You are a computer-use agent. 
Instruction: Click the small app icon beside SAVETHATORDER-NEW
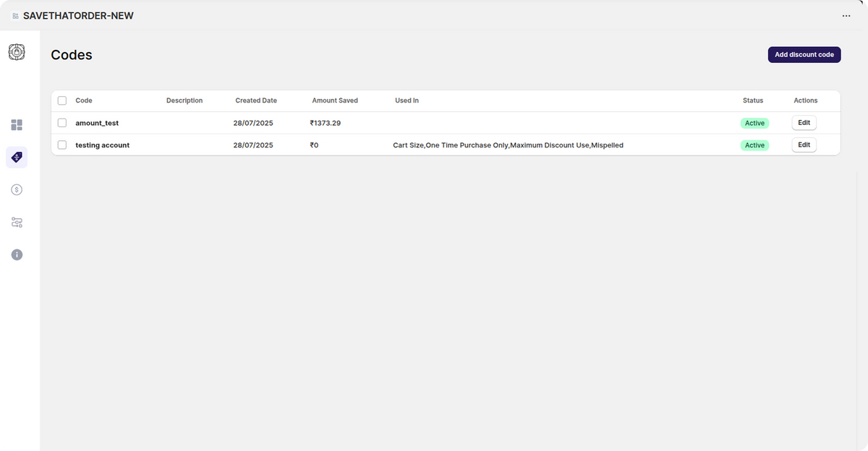pyautogui.click(x=15, y=16)
